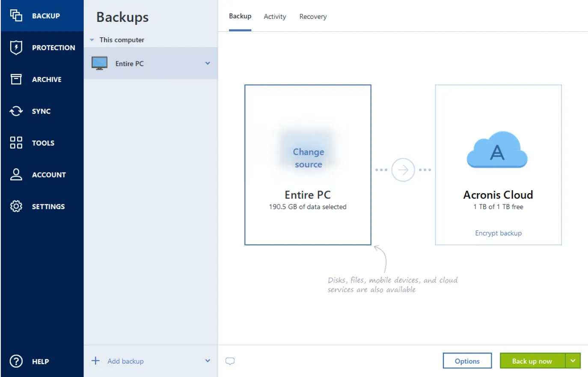Switch to the Recovery tab
Viewport: 588px width, 377px height.
(x=313, y=17)
